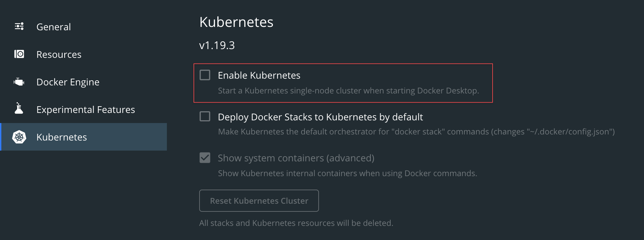Image resolution: width=644 pixels, height=240 pixels.
Task: Click the "Start a Kubernetes single-node cluster" description
Action: (x=348, y=91)
